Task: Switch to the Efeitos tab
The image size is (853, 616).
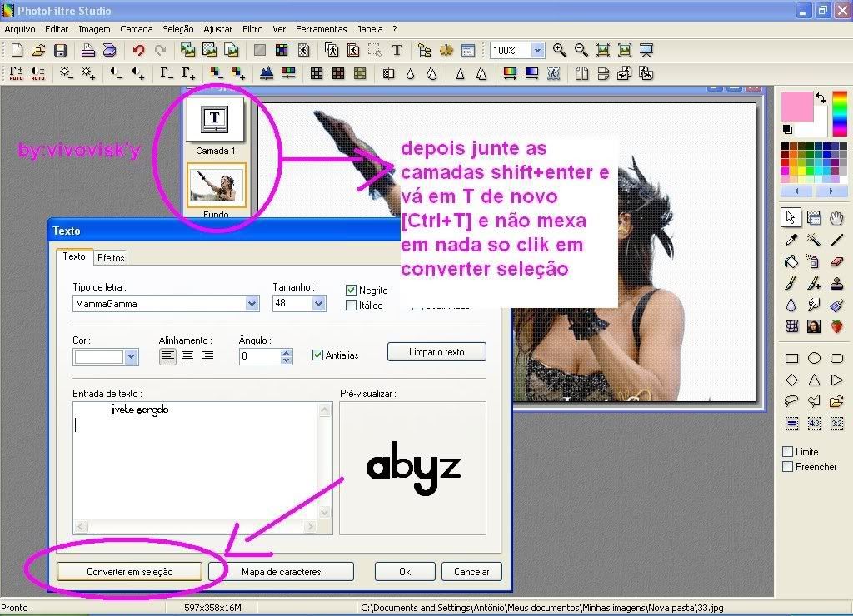Action: pyautogui.click(x=110, y=257)
